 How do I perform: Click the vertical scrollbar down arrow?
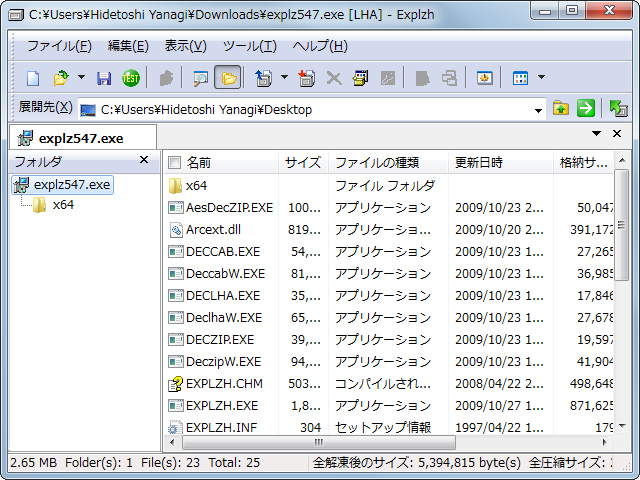coord(622,426)
